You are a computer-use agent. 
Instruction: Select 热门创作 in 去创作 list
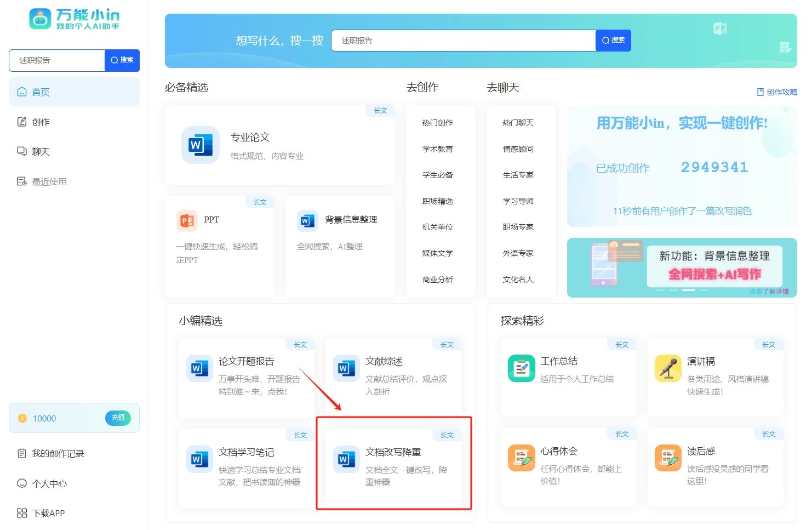pyautogui.click(x=438, y=123)
